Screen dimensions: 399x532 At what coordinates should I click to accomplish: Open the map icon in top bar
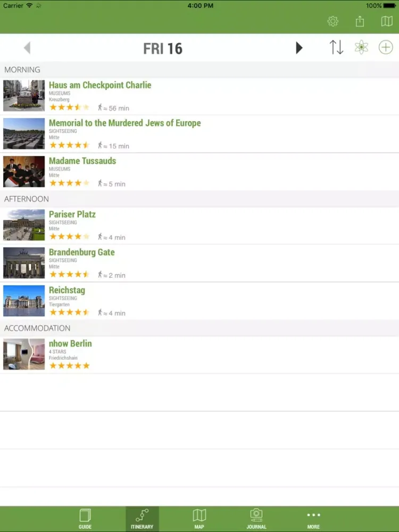click(387, 21)
